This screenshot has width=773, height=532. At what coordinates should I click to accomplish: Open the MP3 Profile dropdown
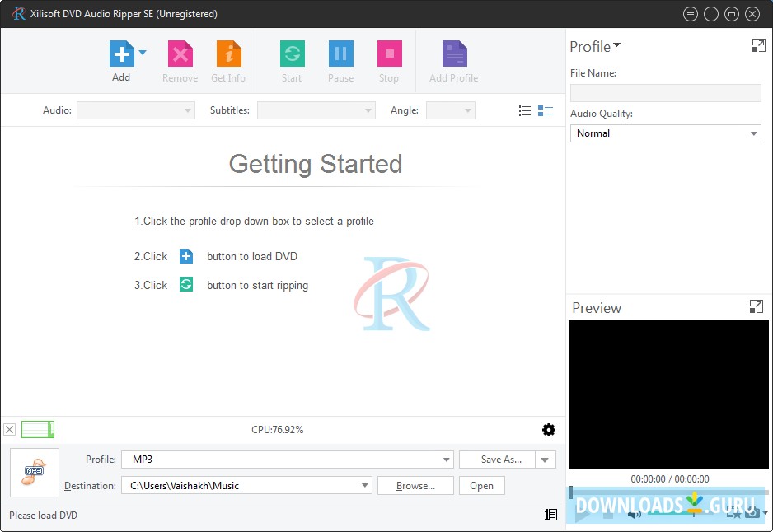coord(288,460)
